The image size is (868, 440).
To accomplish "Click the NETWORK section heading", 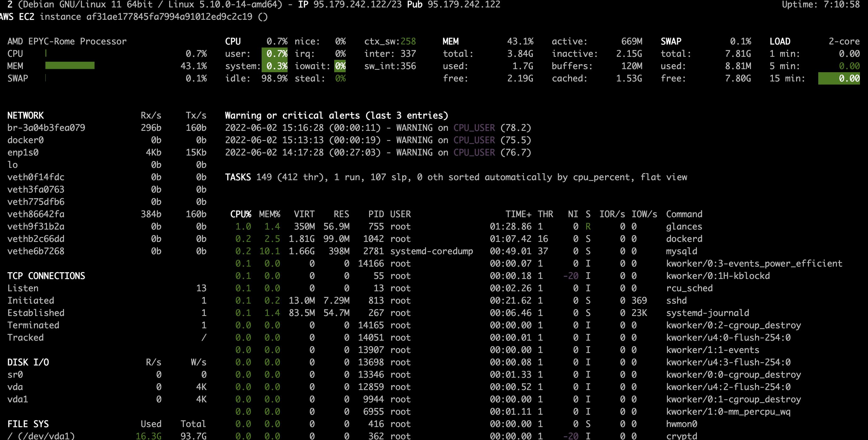I will click(26, 115).
